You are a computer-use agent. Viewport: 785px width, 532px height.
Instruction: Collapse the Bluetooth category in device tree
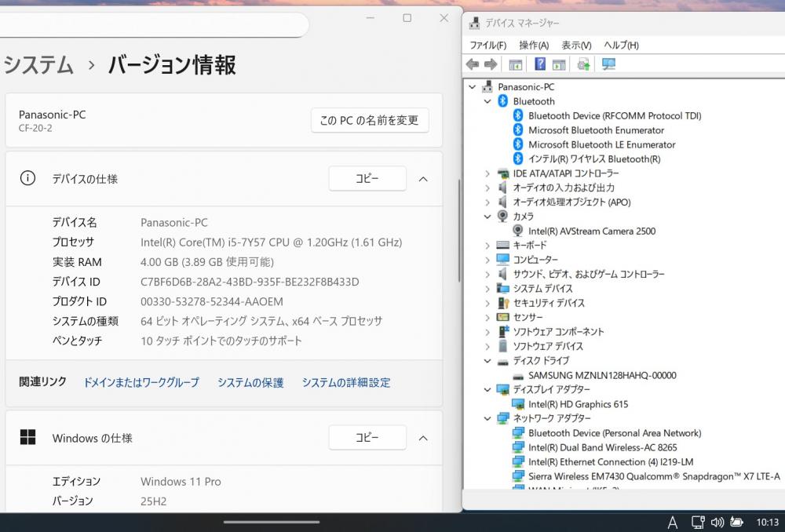click(x=487, y=101)
